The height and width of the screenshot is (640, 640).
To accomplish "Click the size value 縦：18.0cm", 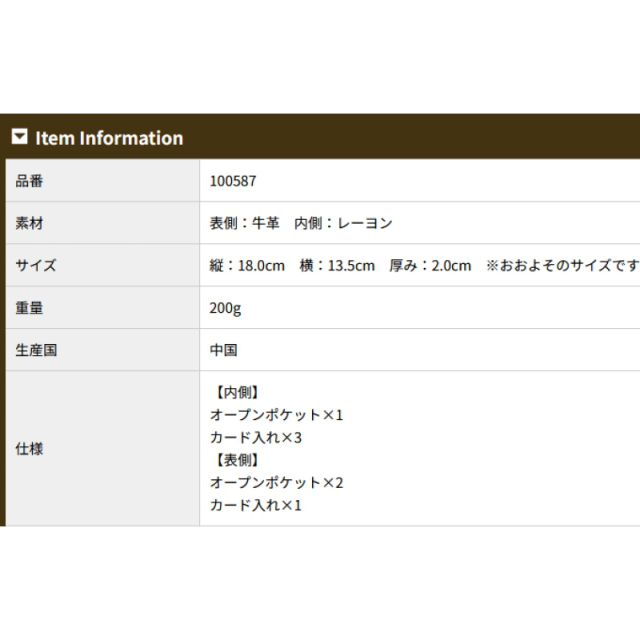I will pyautogui.click(x=247, y=266).
